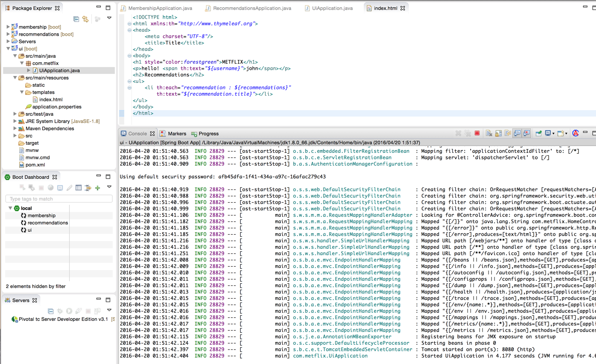This screenshot has height=364, width=596.
Task: Toggle show console when standard out changes
Action: (517, 133)
